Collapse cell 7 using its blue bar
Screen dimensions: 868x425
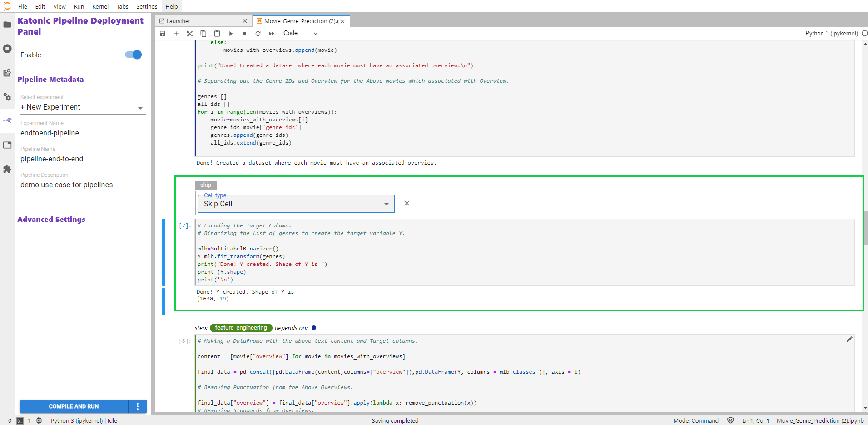point(164,252)
